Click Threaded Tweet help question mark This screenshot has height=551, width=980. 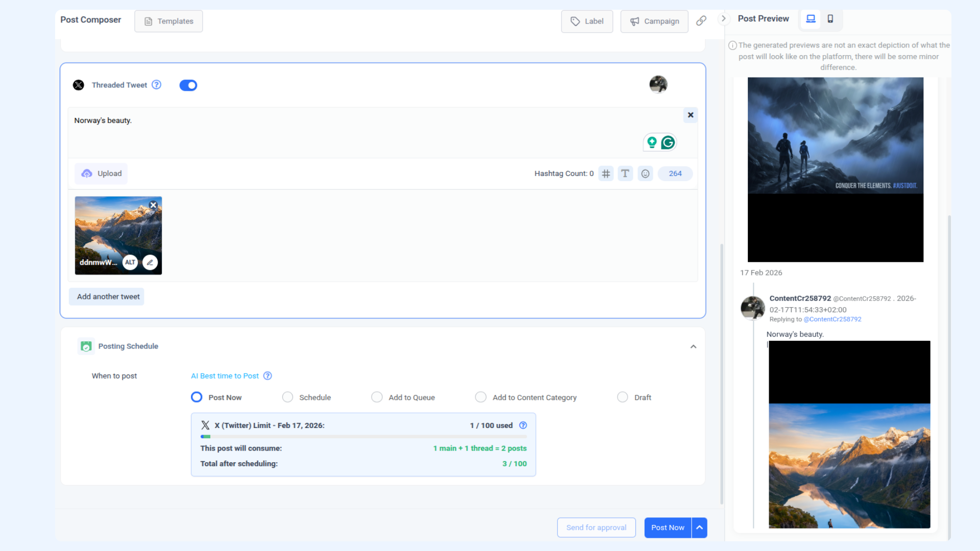point(157,85)
